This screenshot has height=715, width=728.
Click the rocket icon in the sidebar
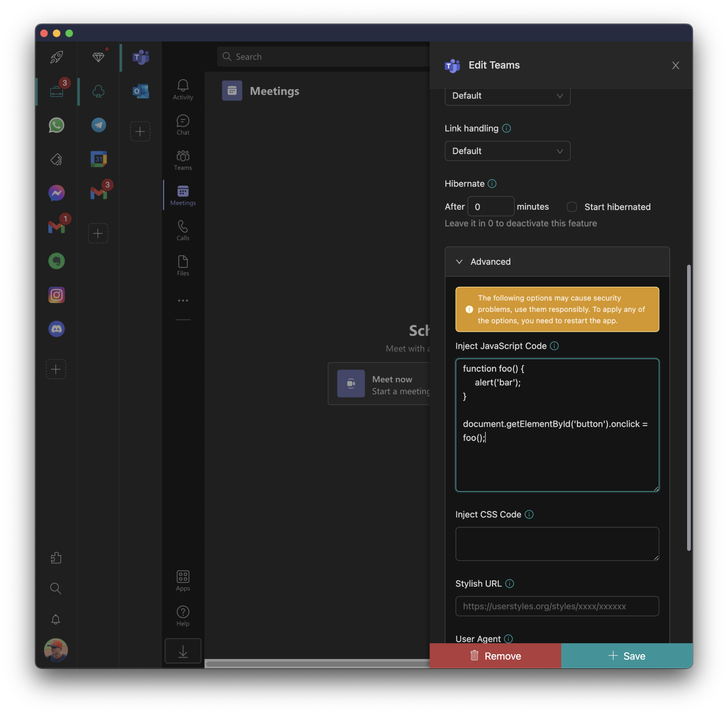coord(57,57)
